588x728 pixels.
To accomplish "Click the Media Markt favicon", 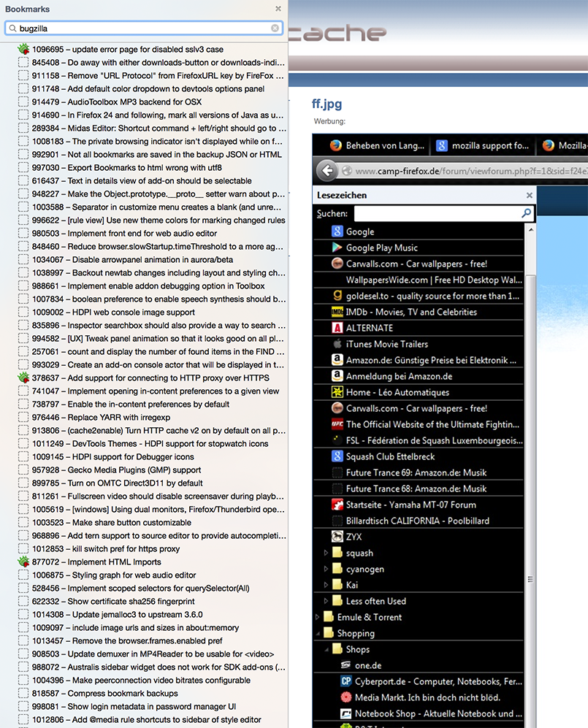I will pos(346,697).
